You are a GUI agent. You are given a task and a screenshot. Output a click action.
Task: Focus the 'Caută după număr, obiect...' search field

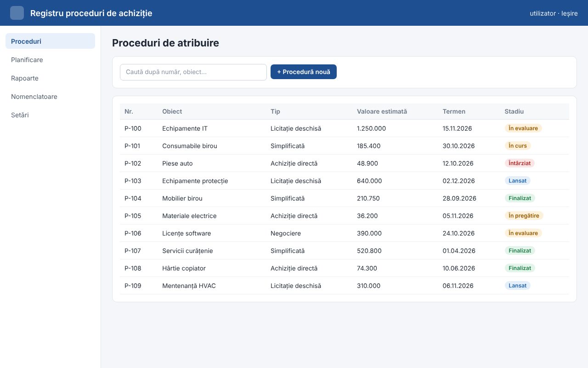coord(193,72)
